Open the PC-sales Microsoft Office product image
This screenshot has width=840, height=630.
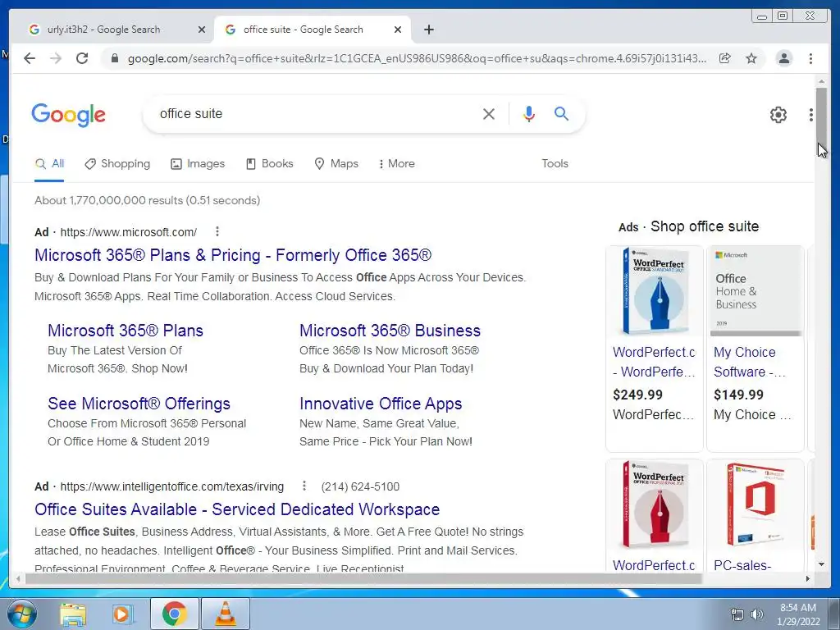point(756,504)
